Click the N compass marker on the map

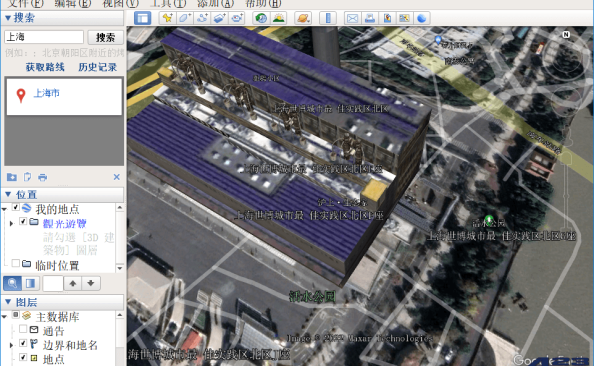point(566,34)
